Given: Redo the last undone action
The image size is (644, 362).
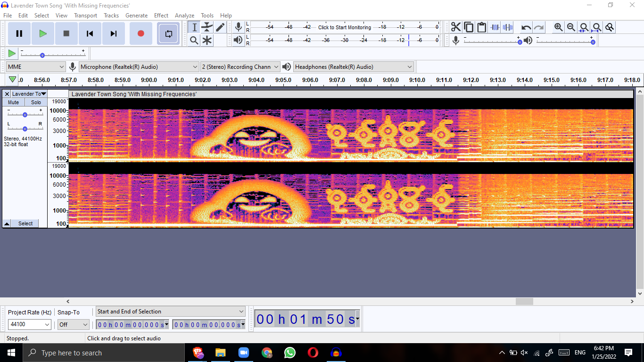Looking at the screenshot, I should click(539, 27).
